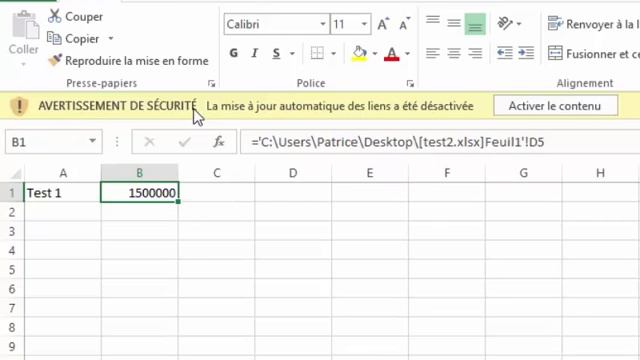Decrease font size with small A
This screenshot has height=360, width=640.
tap(404, 24)
